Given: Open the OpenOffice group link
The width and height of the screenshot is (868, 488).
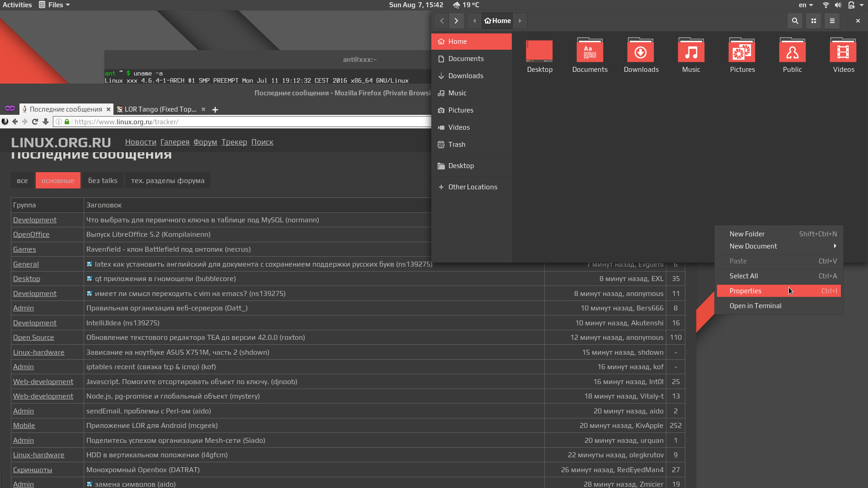Looking at the screenshot, I should click(31, 235).
